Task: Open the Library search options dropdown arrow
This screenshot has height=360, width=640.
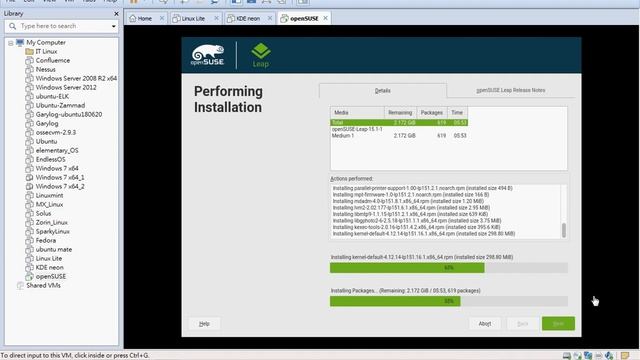Action: 113,27
